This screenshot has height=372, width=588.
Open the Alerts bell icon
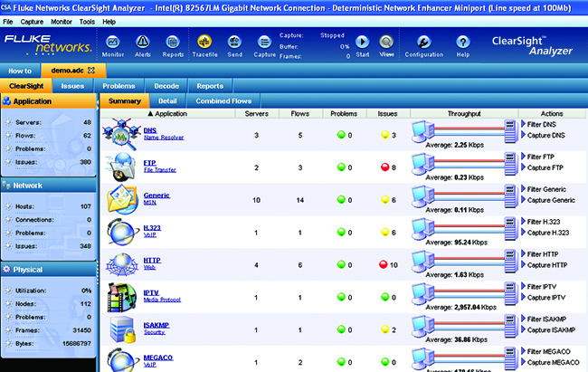pyautogui.click(x=143, y=42)
